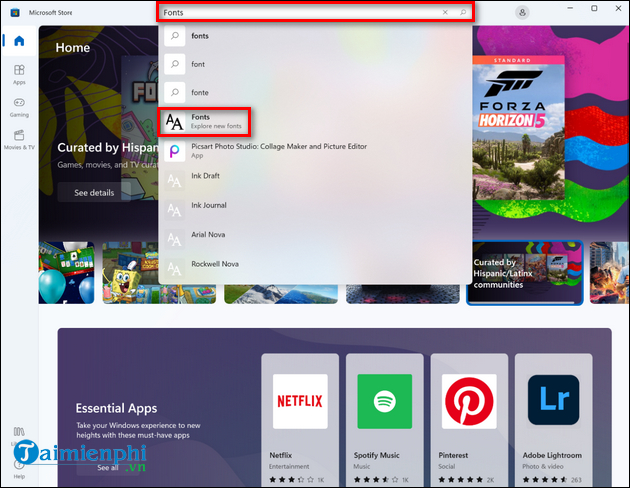Select the 'font' search suggestion
630x488 pixels.
click(x=315, y=64)
